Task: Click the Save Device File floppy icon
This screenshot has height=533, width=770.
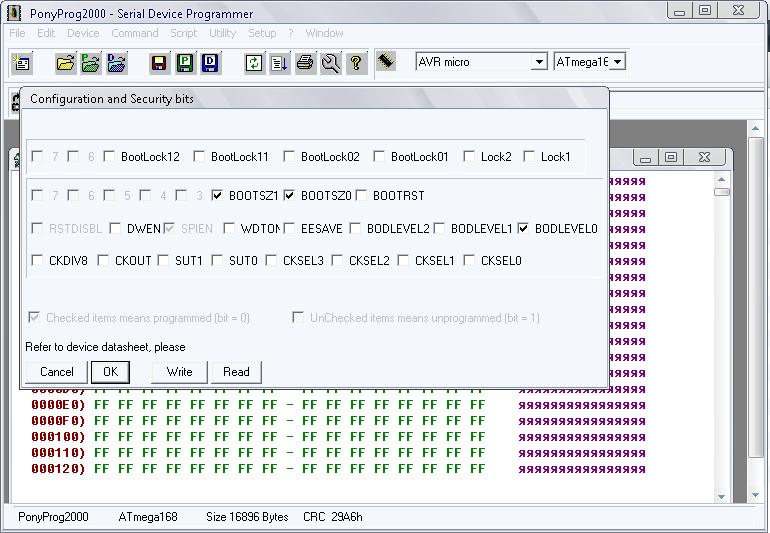Action: pyautogui.click(x=158, y=63)
